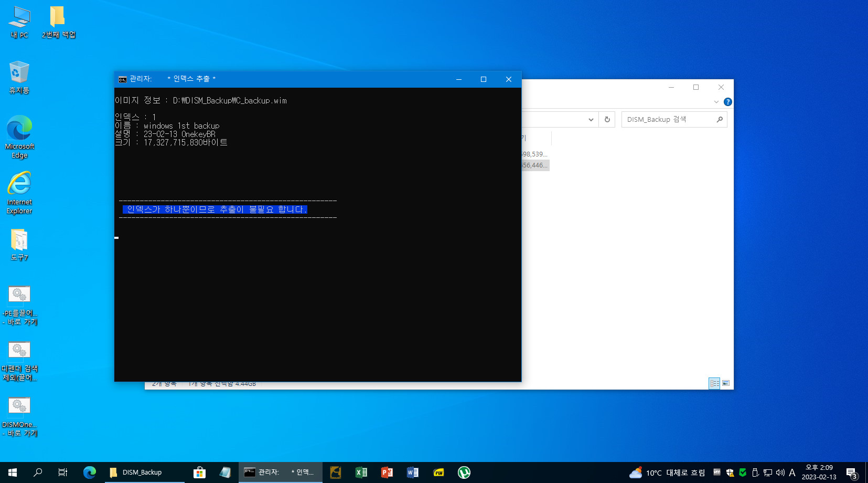Select the file row sized 56,446
Image resolution: width=868 pixels, height=483 pixels.
point(535,165)
